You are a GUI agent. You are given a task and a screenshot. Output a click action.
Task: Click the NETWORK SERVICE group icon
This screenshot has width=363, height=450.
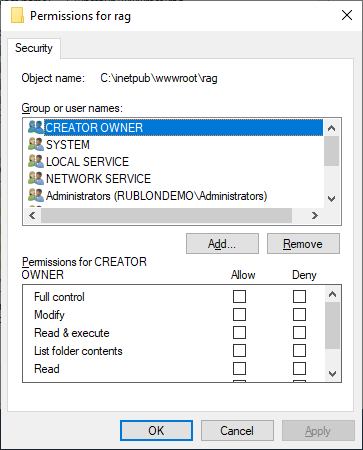click(x=36, y=178)
